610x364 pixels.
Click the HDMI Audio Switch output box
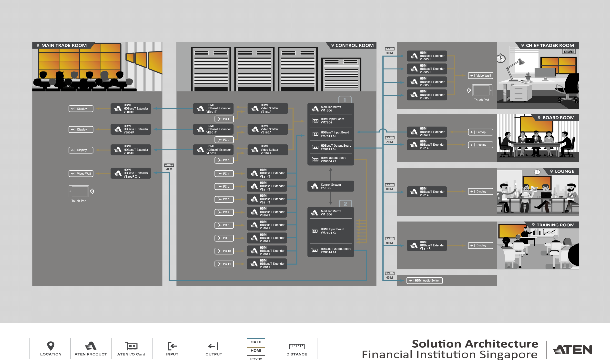425,281
